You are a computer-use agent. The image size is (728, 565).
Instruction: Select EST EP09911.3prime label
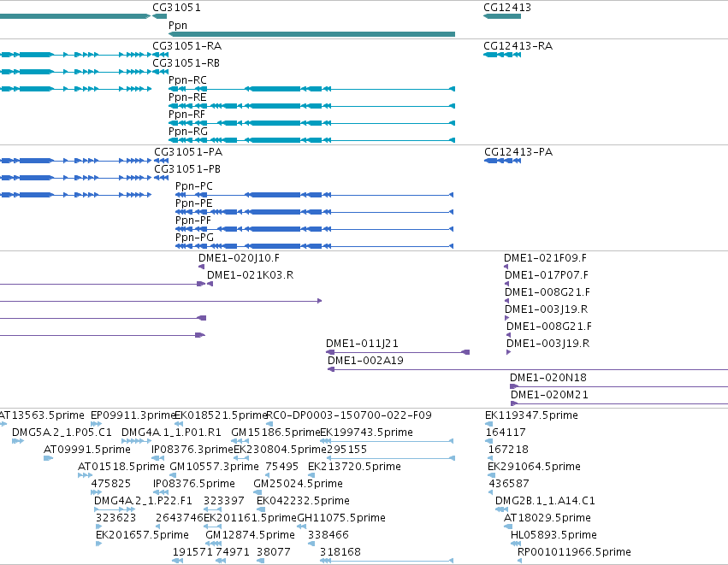[133, 415]
